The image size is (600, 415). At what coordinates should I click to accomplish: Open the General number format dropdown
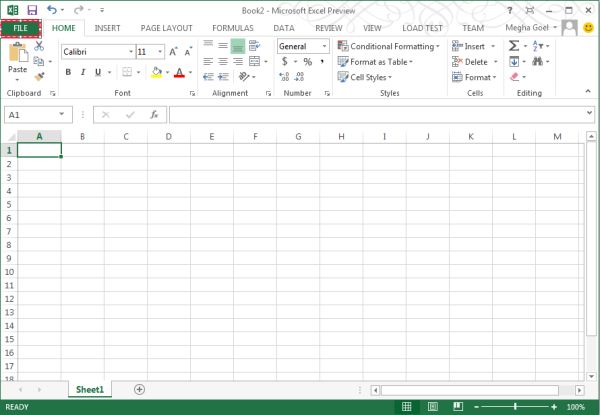[324, 46]
